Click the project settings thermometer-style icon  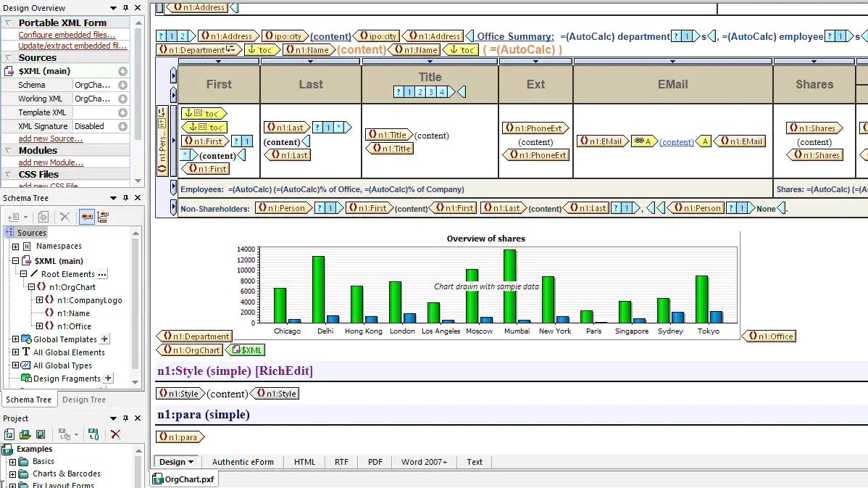(x=93, y=435)
